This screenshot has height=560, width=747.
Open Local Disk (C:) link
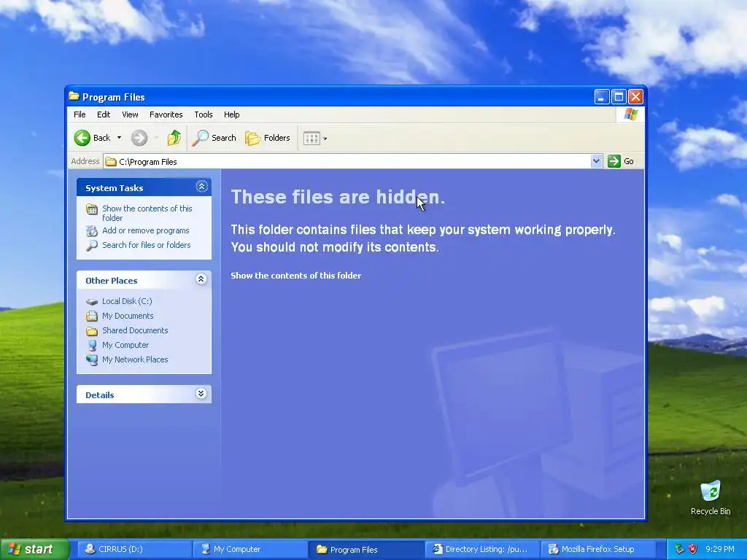pyautogui.click(x=127, y=301)
